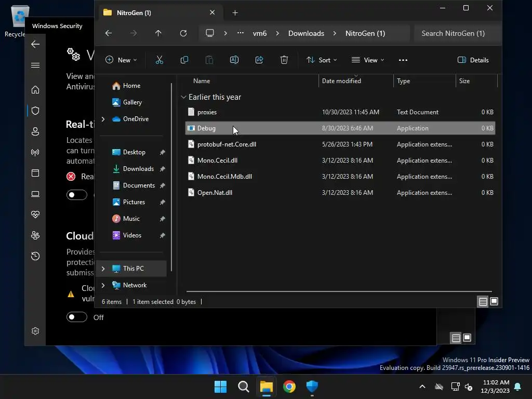The height and width of the screenshot is (399, 532).
Task: Open Home in Windows Security sidebar
Action: tap(35, 90)
